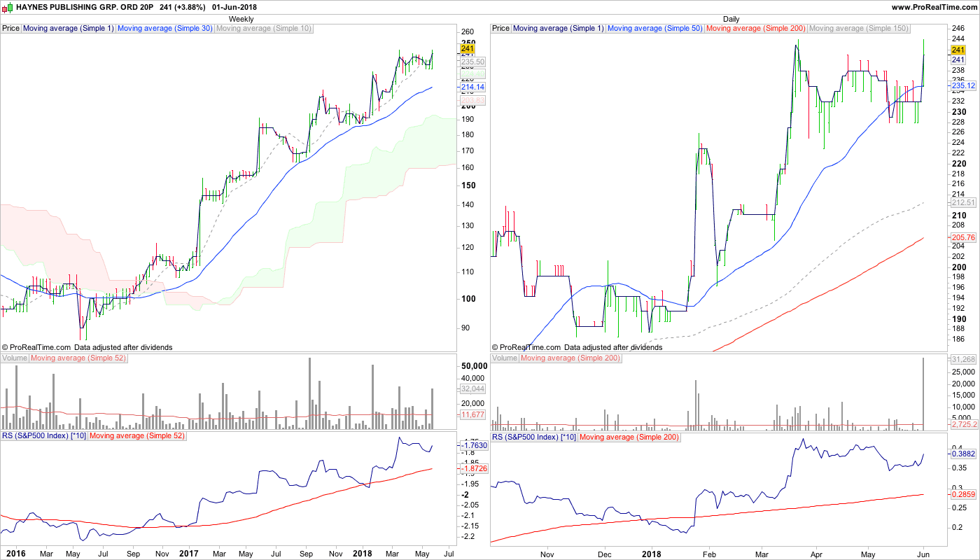
Task: Click the 2018 label on Weekly time axis
Action: coord(362,554)
